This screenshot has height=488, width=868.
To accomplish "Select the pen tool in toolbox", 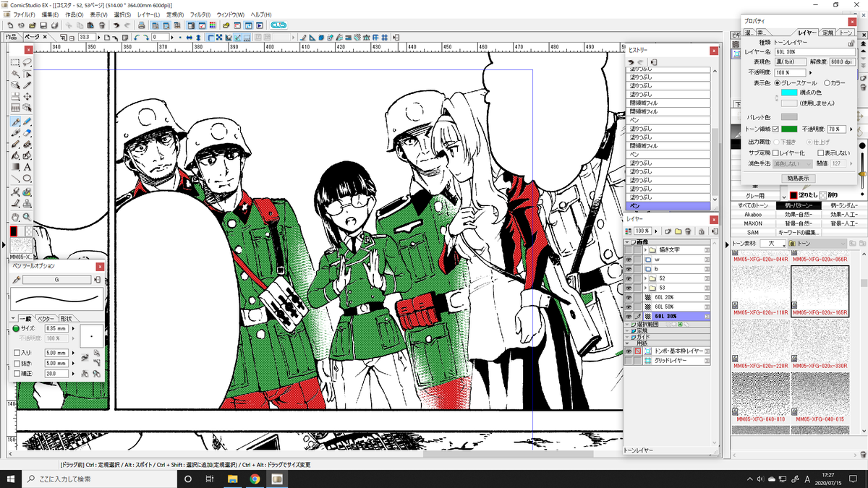I will 15,121.
